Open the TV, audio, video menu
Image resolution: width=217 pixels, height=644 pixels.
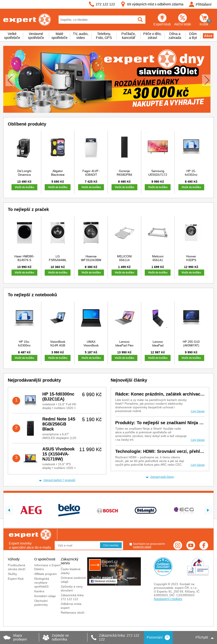point(81,36)
